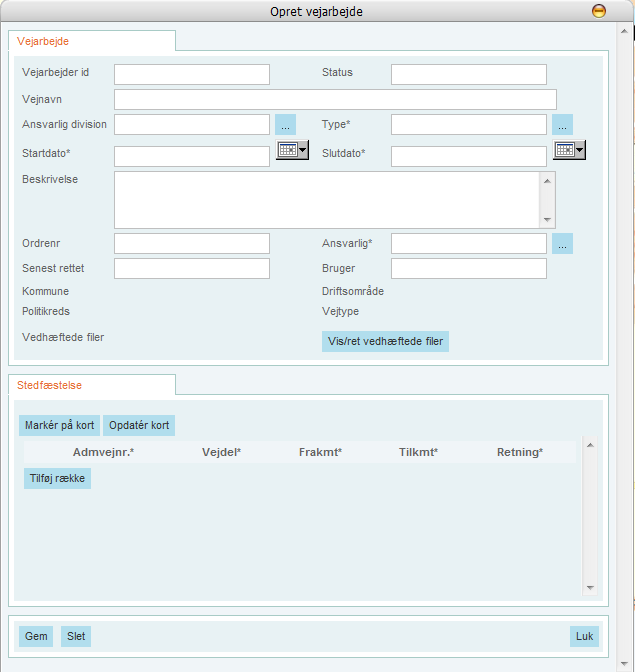Click Opdatér kort button
Image resolution: width=635 pixels, height=672 pixels.
pos(139,425)
